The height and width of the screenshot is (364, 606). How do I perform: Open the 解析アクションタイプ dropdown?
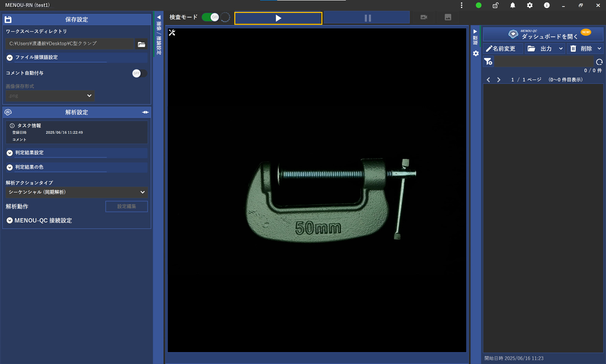click(x=77, y=192)
